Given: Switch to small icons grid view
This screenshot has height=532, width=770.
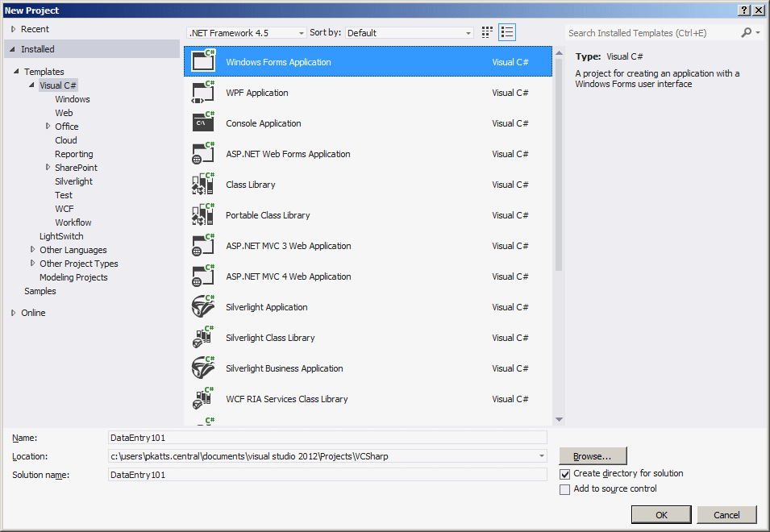Looking at the screenshot, I should tap(487, 32).
